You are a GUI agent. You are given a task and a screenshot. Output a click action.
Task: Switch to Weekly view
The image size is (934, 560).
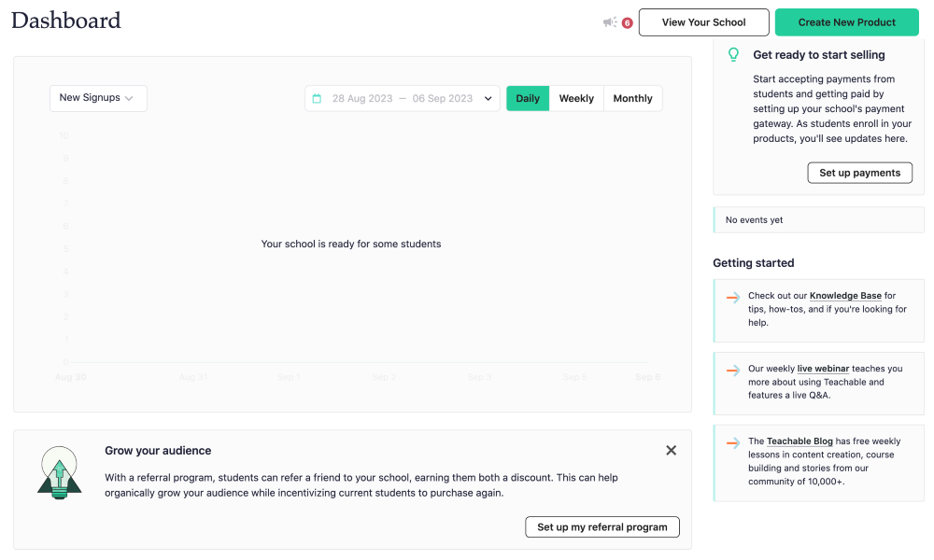pos(576,98)
